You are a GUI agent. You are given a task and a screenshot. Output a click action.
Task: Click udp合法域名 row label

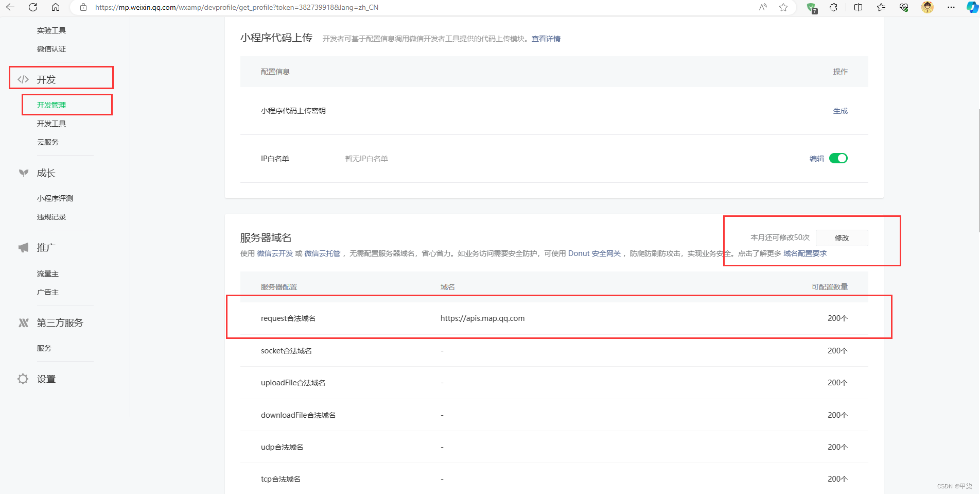pos(282,447)
